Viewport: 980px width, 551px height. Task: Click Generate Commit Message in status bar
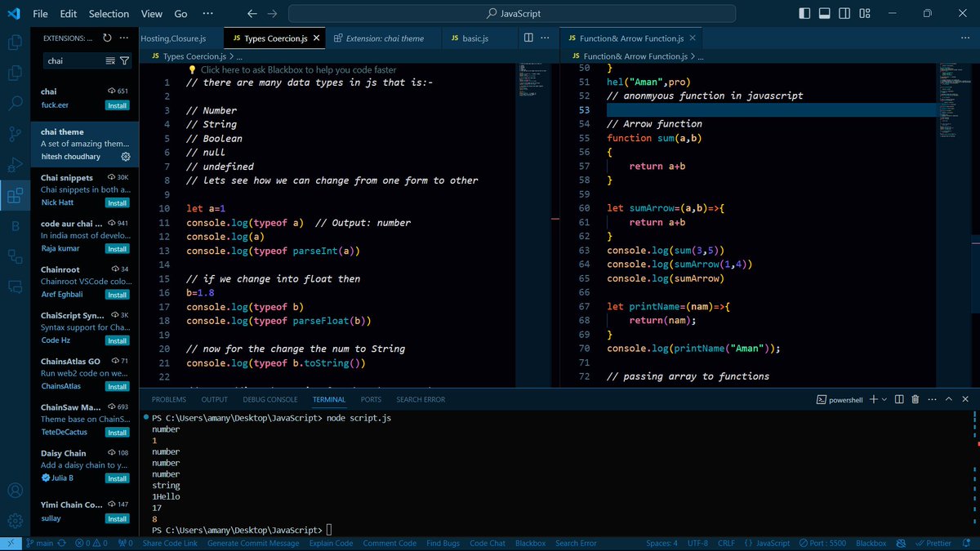point(253,543)
